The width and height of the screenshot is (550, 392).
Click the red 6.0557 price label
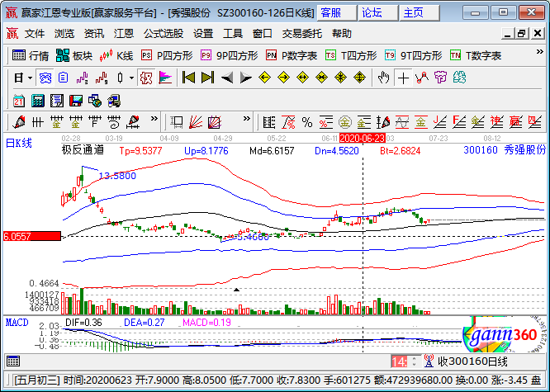click(32, 236)
